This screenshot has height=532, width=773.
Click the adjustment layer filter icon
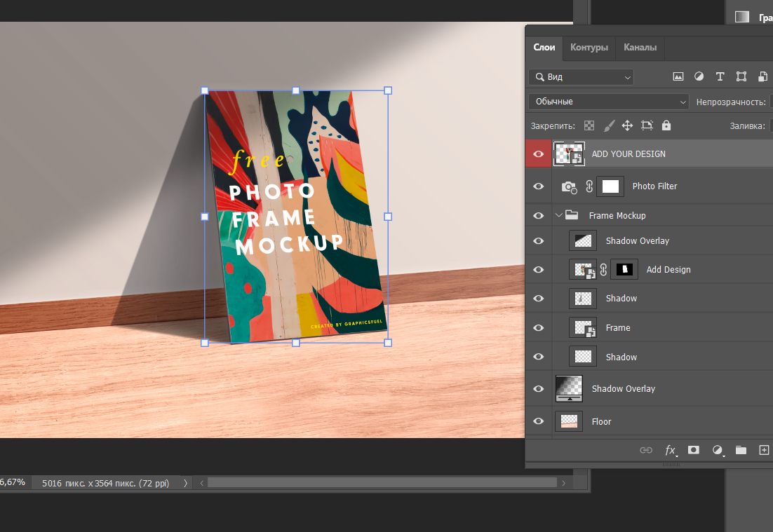[699, 76]
